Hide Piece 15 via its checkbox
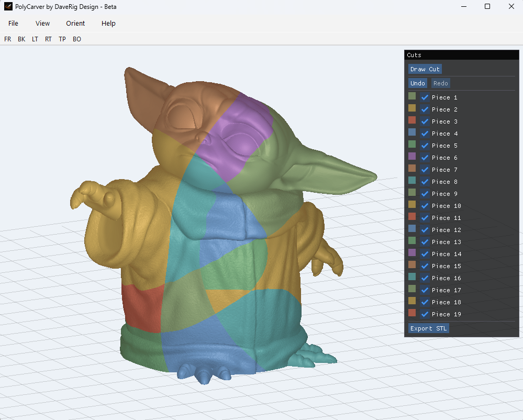The height and width of the screenshot is (420, 523). [x=425, y=266]
